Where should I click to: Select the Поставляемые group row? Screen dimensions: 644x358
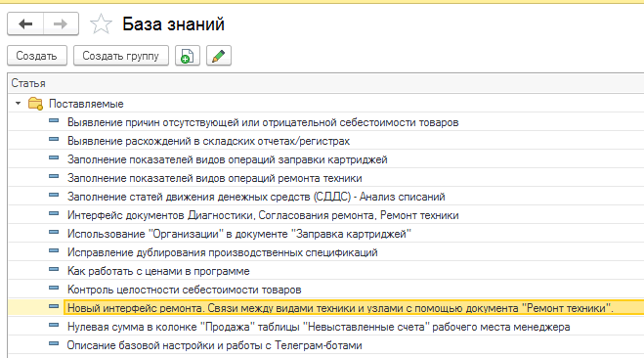(x=325, y=104)
